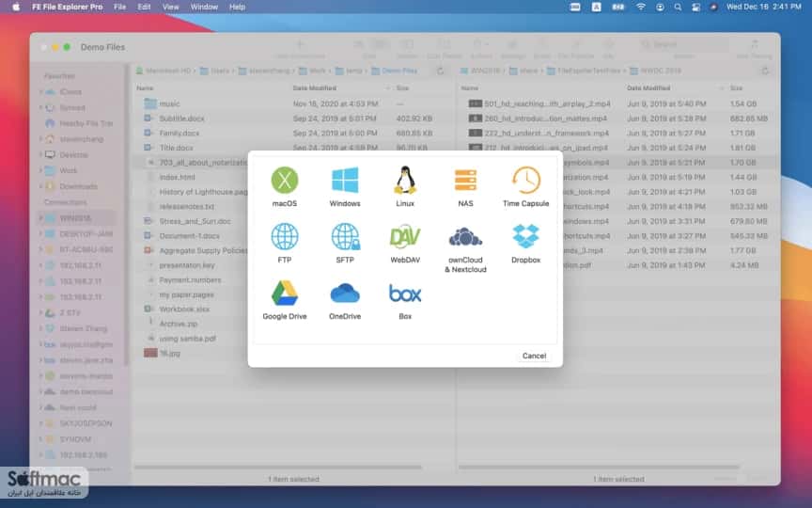812x508 pixels.
Task: Sort the left pane by Date Modified
Action: 314,88
